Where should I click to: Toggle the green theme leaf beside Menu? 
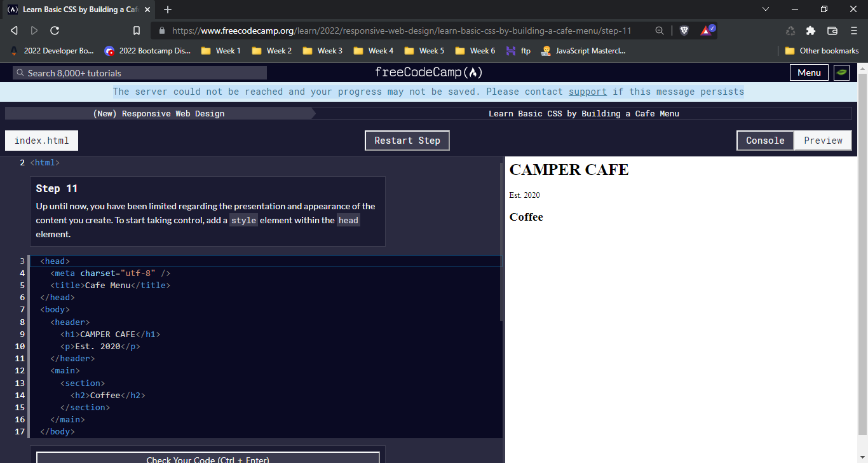841,73
